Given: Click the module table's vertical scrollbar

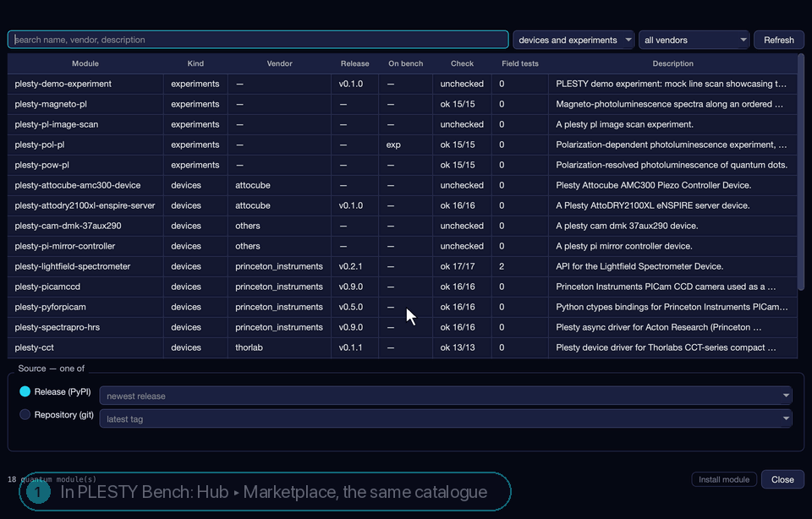Looking at the screenshot, I should pos(801,172).
